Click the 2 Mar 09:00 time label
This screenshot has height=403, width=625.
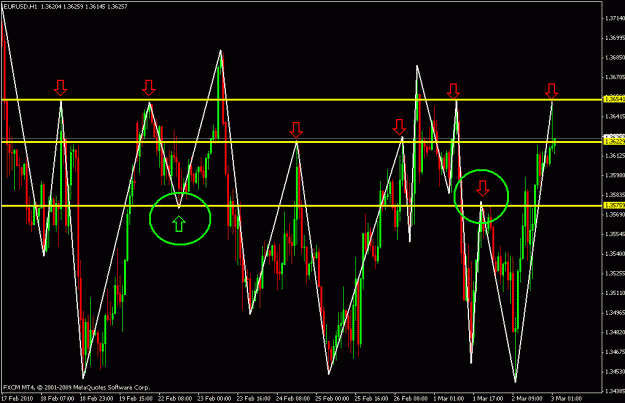click(527, 398)
